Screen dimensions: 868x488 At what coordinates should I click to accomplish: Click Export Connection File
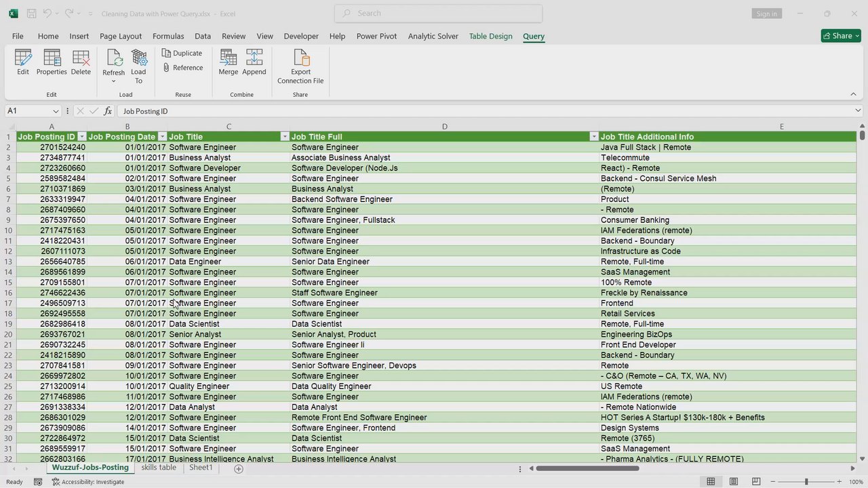click(300, 66)
